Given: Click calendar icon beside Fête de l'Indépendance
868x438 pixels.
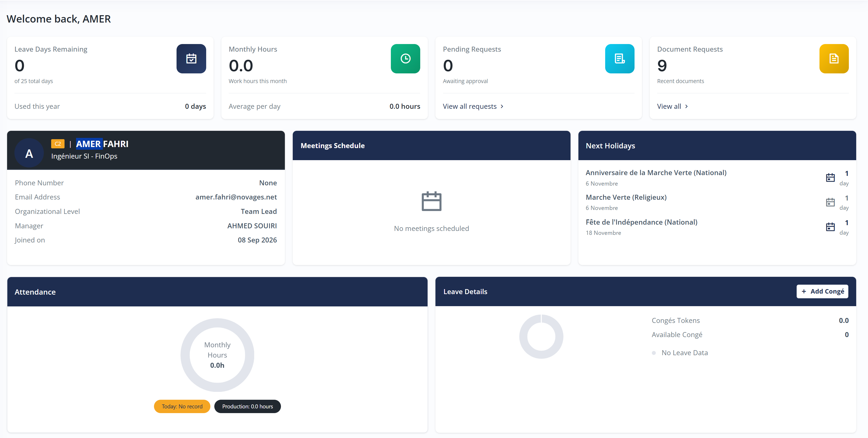Looking at the screenshot, I should [x=830, y=227].
